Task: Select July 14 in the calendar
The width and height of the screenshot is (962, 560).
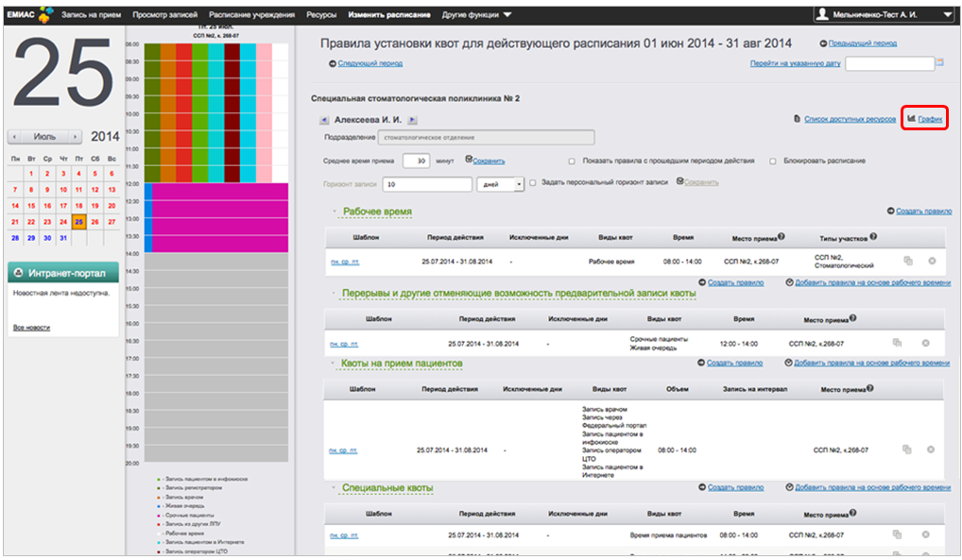Action: [x=15, y=206]
